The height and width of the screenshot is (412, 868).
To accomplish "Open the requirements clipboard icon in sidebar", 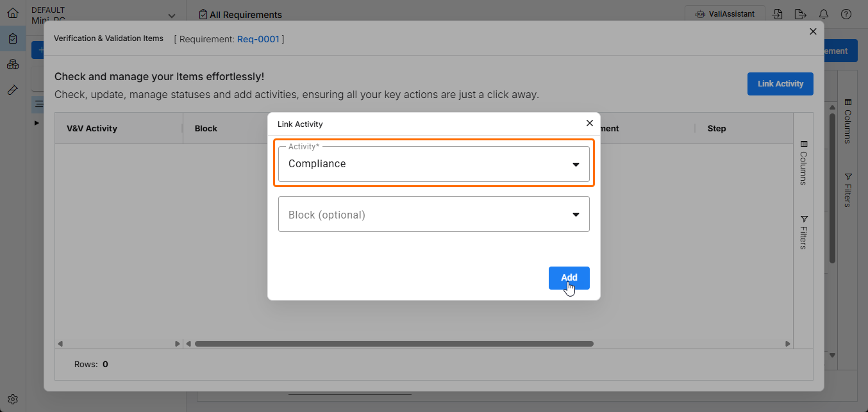I will pyautogui.click(x=13, y=39).
